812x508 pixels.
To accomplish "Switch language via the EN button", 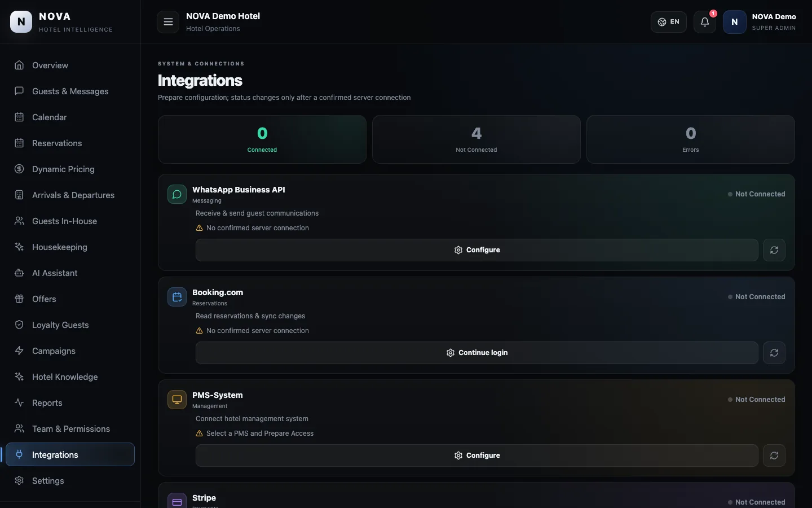I will pos(669,22).
